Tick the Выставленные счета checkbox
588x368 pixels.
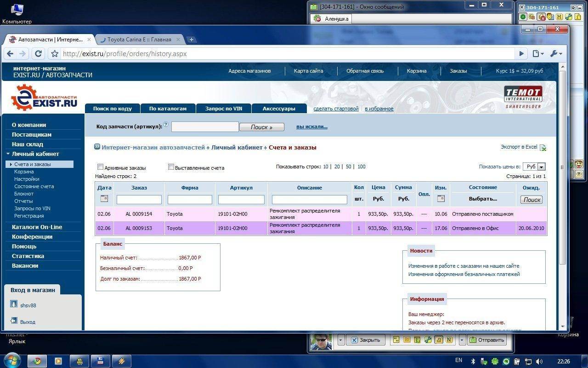tap(171, 167)
